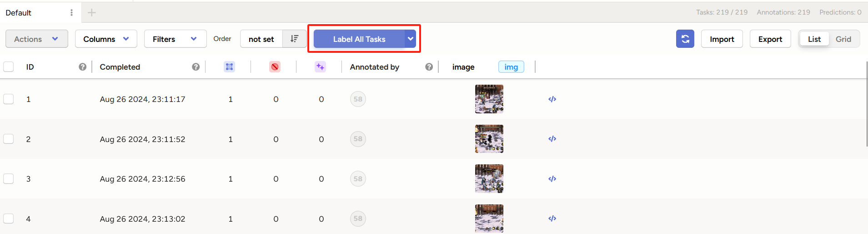The width and height of the screenshot is (868, 234).
Task: Add a new tab with plus icon
Action: (x=92, y=13)
